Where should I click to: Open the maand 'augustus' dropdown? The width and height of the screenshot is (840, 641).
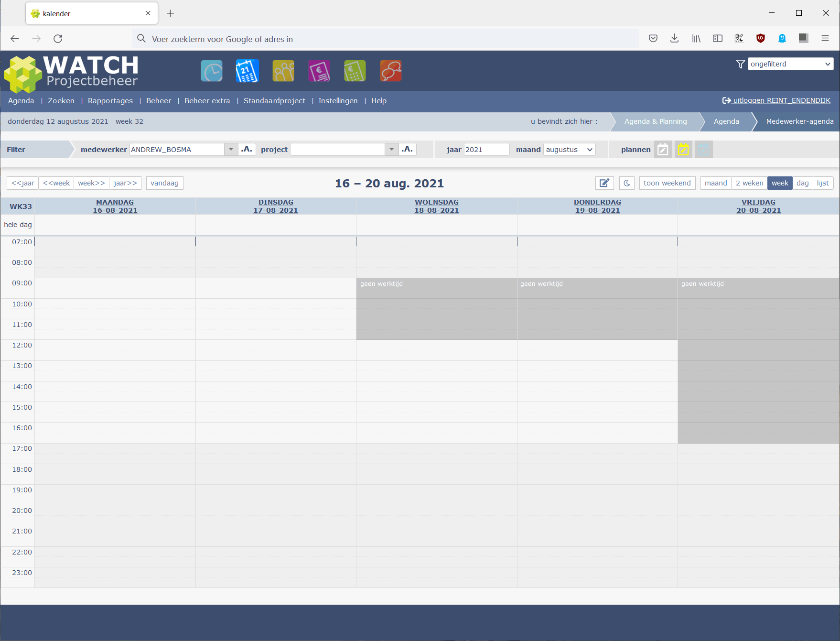tap(569, 150)
